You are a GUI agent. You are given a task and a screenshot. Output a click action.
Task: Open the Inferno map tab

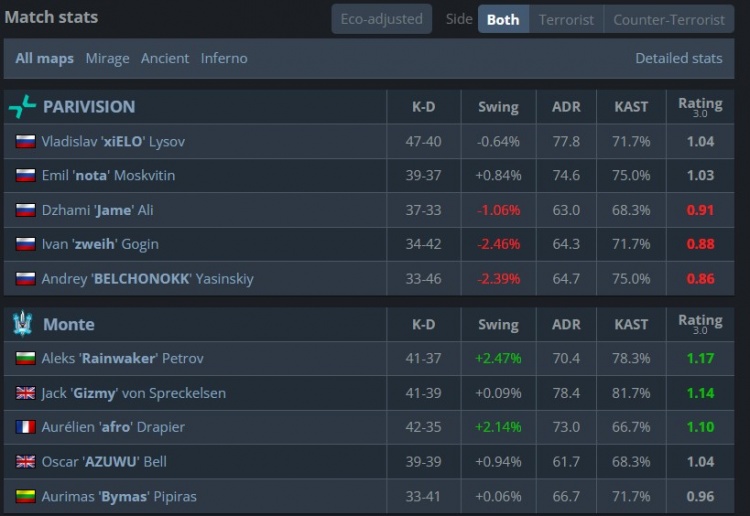(x=224, y=58)
